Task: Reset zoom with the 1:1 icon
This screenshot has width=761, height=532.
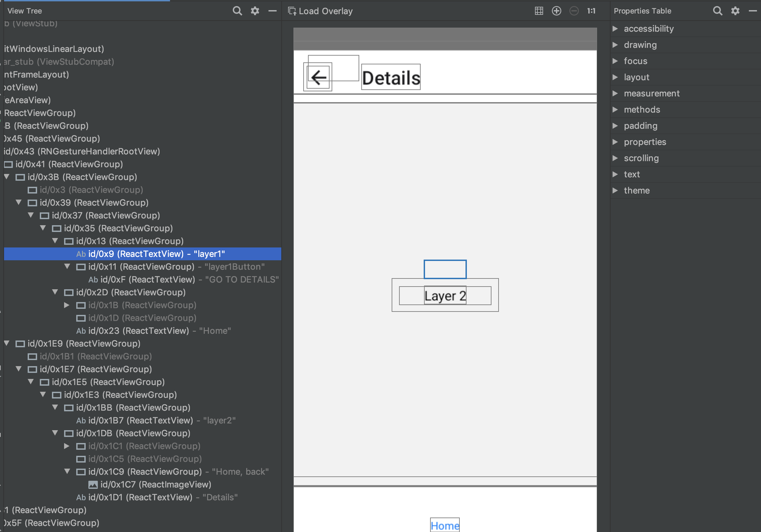Action: (x=591, y=10)
